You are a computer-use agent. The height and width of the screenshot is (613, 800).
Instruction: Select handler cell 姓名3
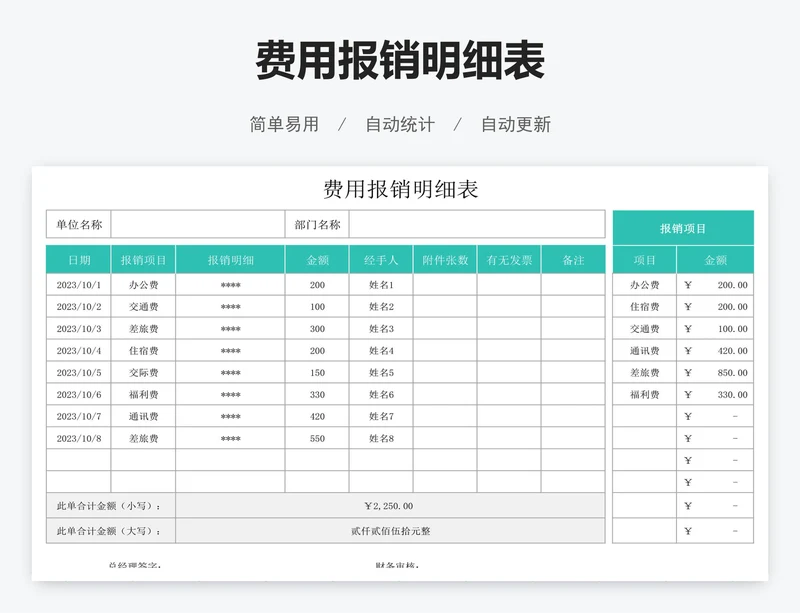(x=381, y=329)
